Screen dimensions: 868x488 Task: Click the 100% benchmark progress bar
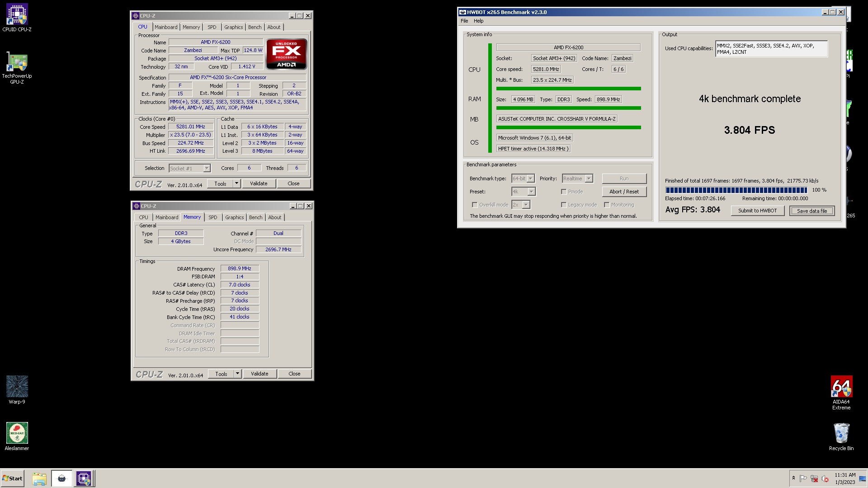tap(736, 190)
